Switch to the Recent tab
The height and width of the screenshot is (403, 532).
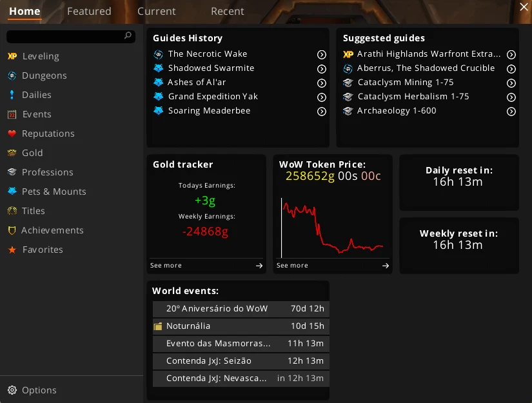pyautogui.click(x=227, y=11)
